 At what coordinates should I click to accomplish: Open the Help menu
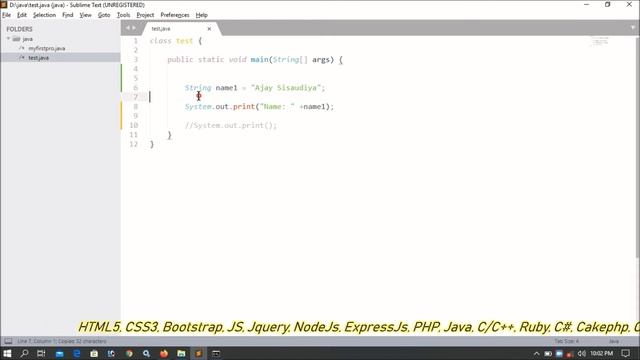tap(202, 15)
